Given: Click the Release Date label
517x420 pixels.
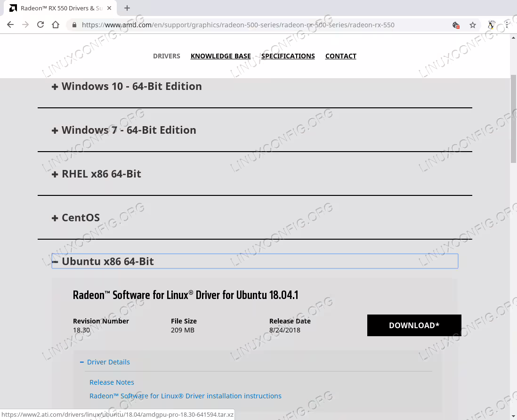Looking at the screenshot, I should coord(290,321).
